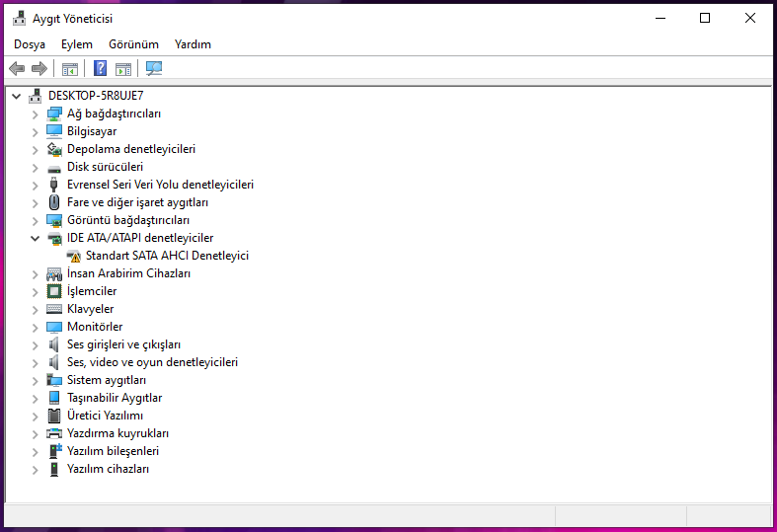Select the DESKTOP-5R8UJE7 computer icon
The width and height of the screenshot is (777, 532).
36,96
